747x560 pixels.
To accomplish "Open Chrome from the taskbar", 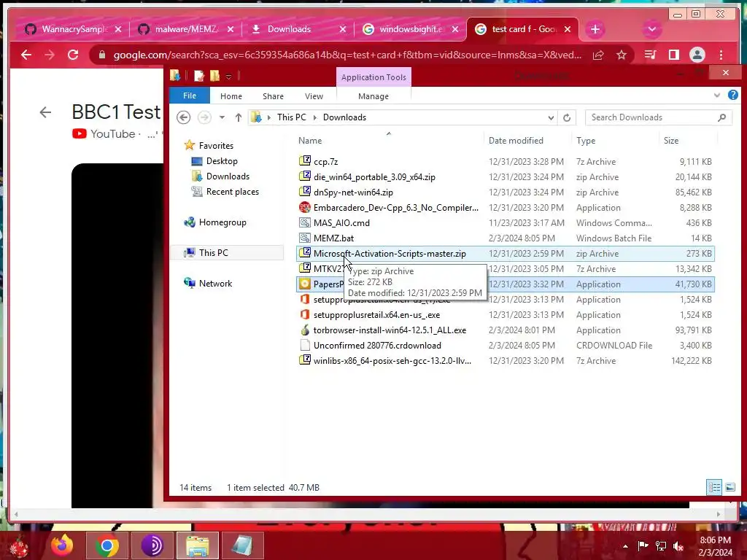I will point(107,545).
